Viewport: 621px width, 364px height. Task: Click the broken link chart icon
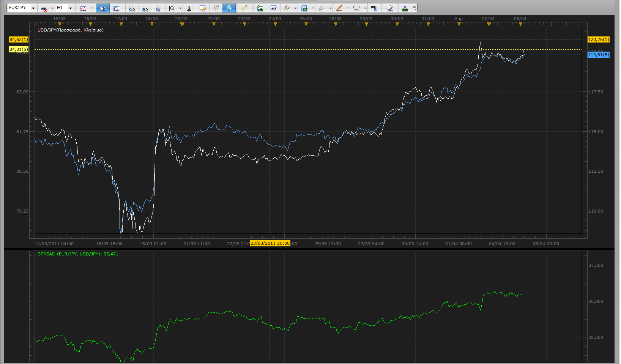tap(44, 8)
